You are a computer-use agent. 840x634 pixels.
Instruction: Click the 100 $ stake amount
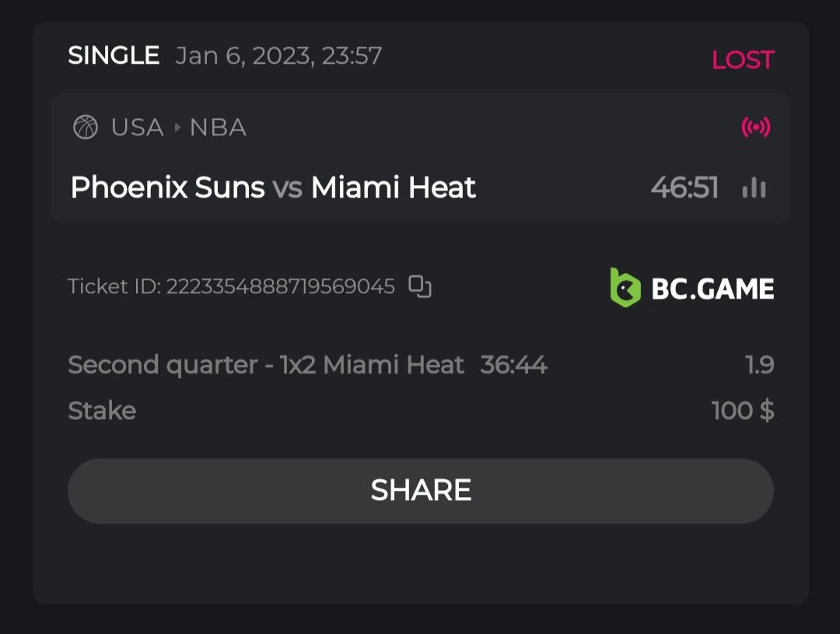[743, 410]
